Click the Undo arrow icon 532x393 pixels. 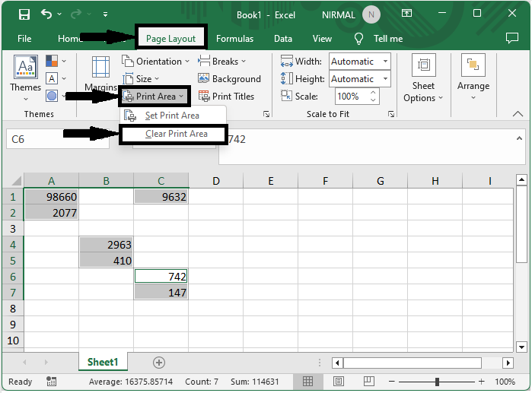click(46, 14)
